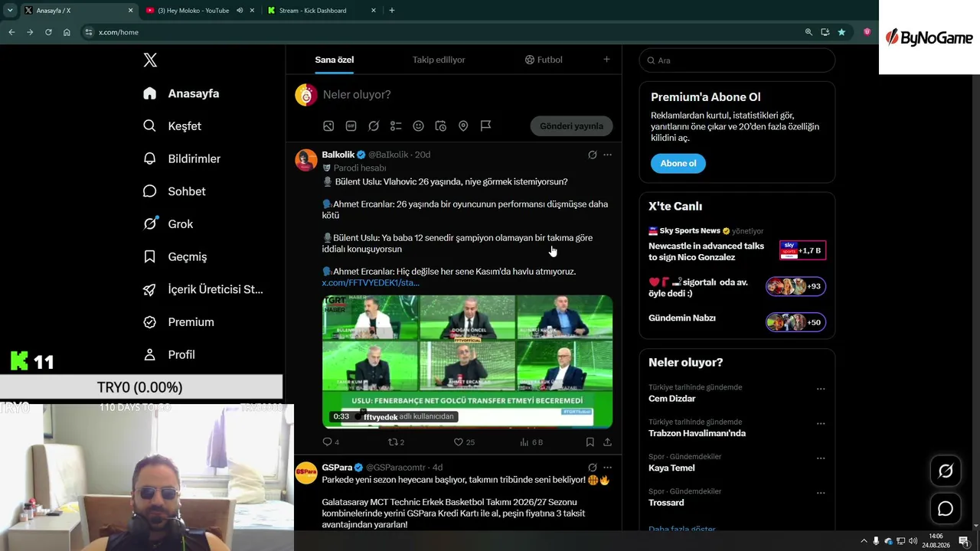Screen dimensions: 980x551
Task: Open Premium in the left sidebar
Action: pyautogui.click(x=178, y=322)
